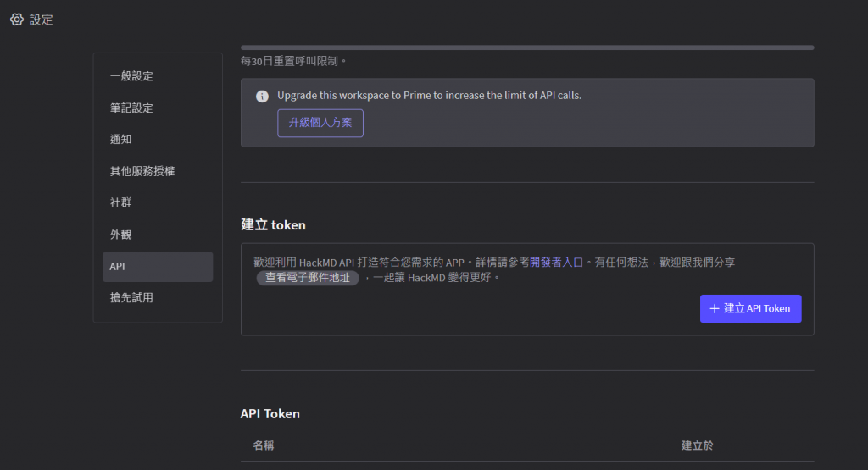Image resolution: width=868 pixels, height=470 pixels.
Task: Open 搶先試用 section
Action: click(x=158, y=298)
